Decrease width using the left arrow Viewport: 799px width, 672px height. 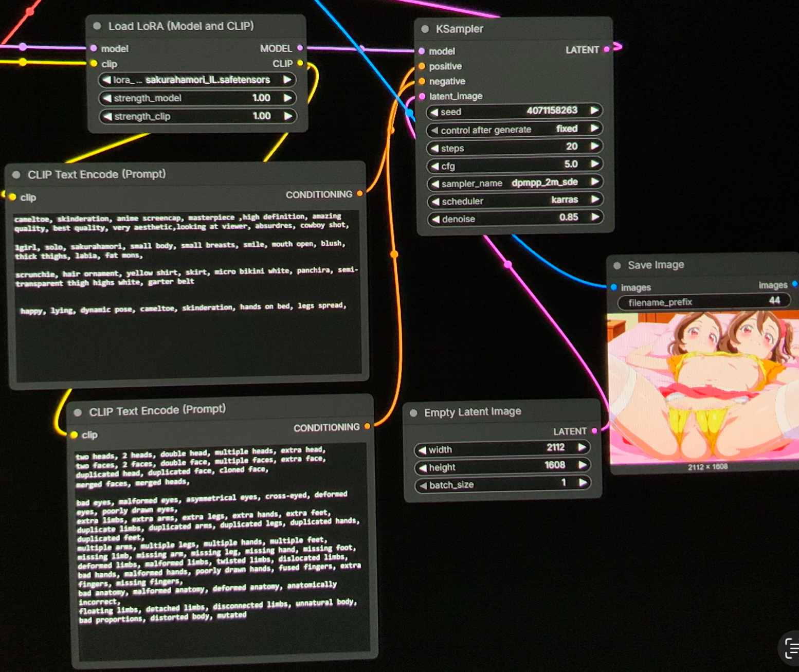click(422, 450)
